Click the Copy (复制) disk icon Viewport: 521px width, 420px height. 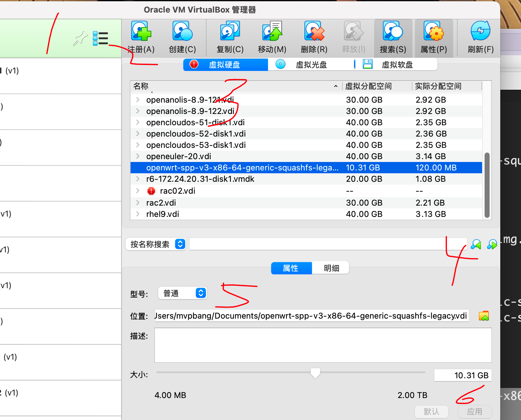[230, 32]
